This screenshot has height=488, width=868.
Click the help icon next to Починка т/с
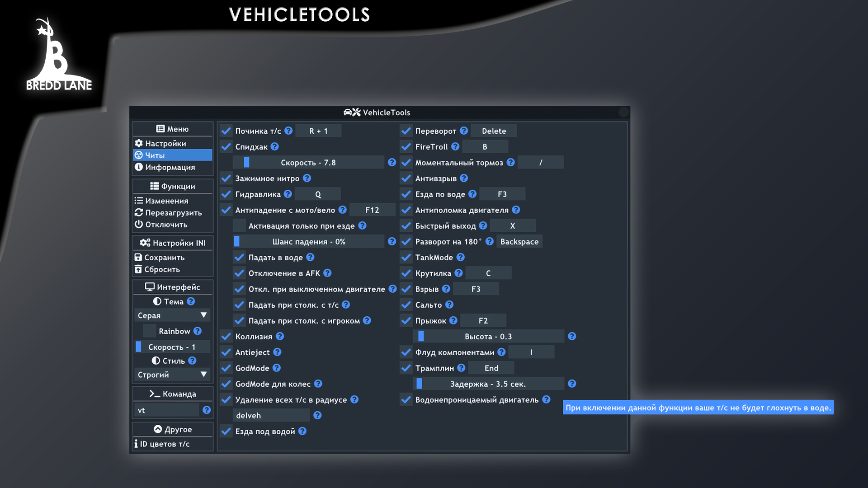pos(288,131)
